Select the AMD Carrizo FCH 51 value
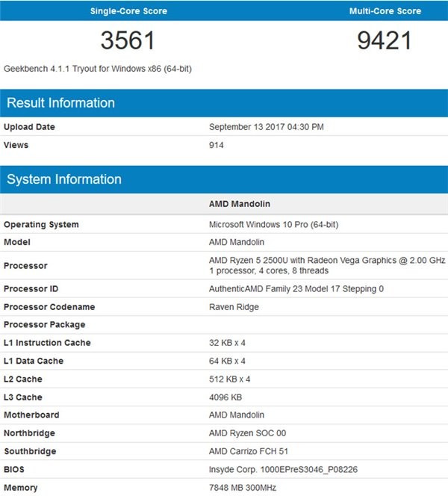The image size is (448, 496). point(249,451)
